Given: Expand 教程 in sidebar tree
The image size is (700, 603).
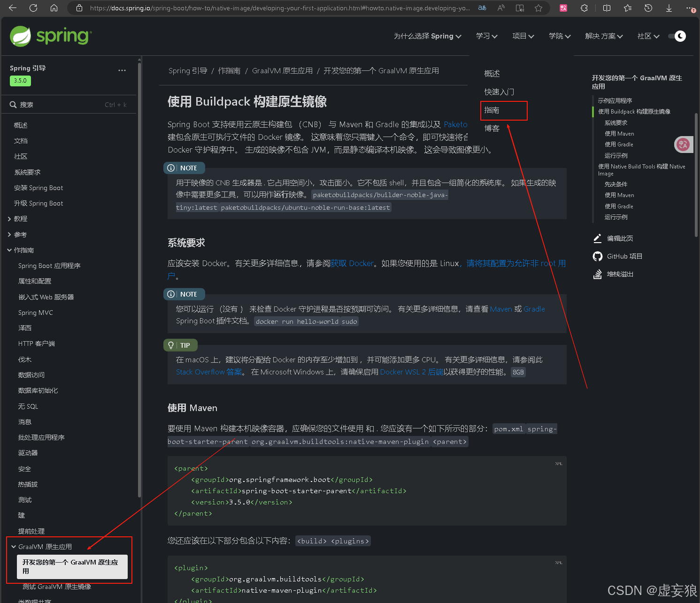Looking at the screenshot, I should tap(9, 219).
